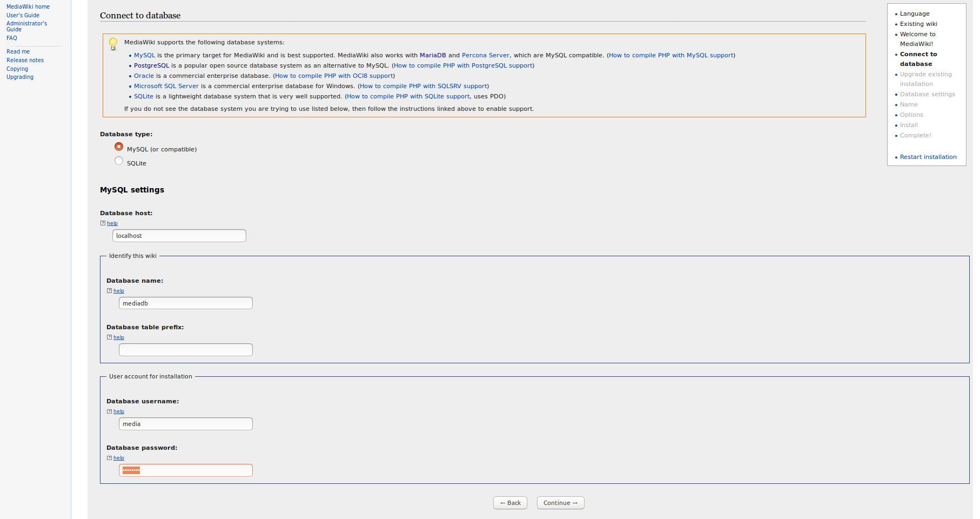Open the User's Guide sidebar link

click(x=23, y=15)
